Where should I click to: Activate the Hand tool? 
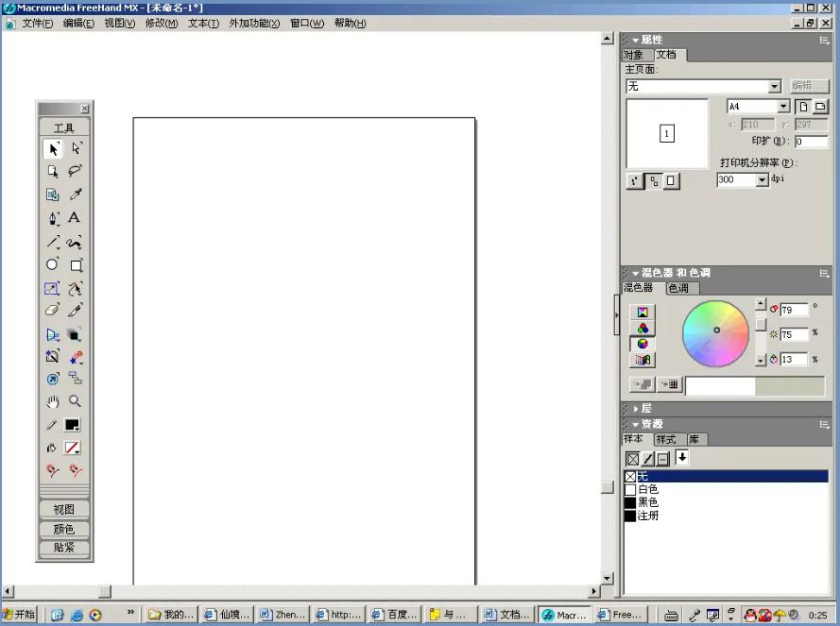(x=53, y=401)
